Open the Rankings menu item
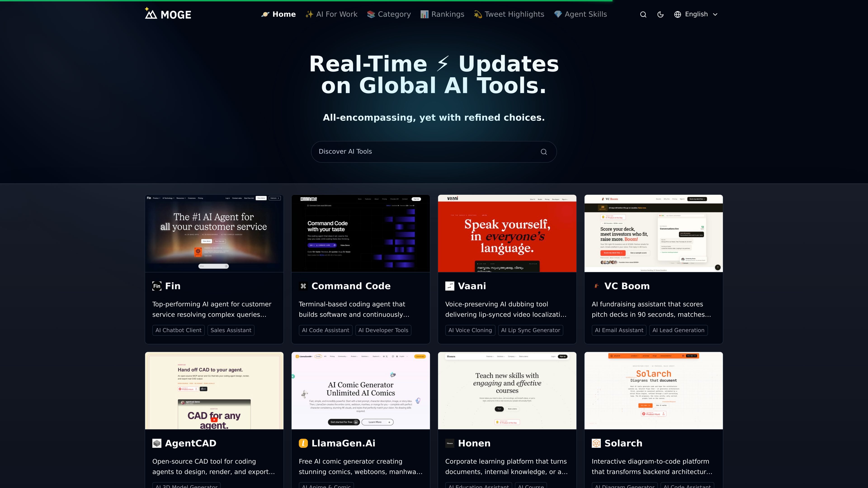Image resolution: width=868 pixels, height=488 pixels. 442,14
